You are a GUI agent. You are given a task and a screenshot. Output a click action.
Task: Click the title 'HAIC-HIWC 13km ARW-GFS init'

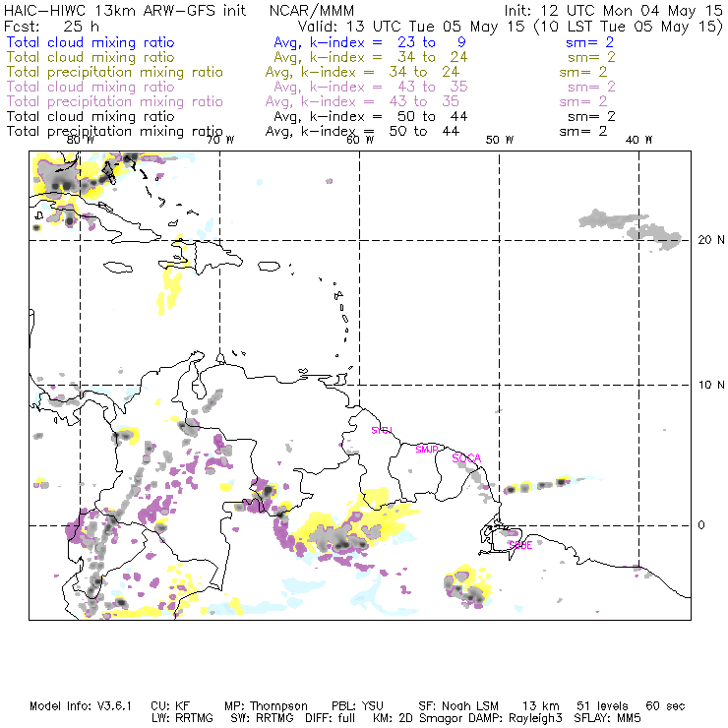125,11
